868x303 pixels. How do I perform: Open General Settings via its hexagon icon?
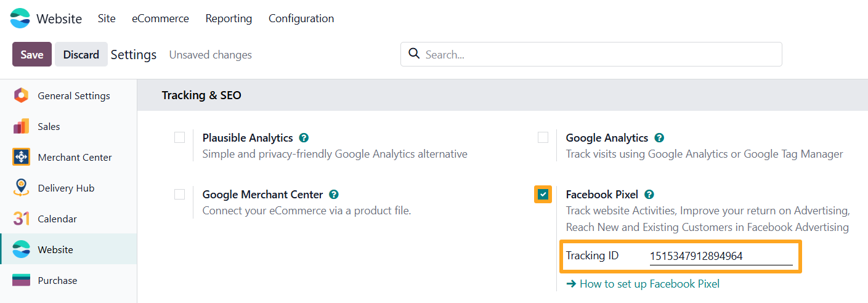click(21, 95)
